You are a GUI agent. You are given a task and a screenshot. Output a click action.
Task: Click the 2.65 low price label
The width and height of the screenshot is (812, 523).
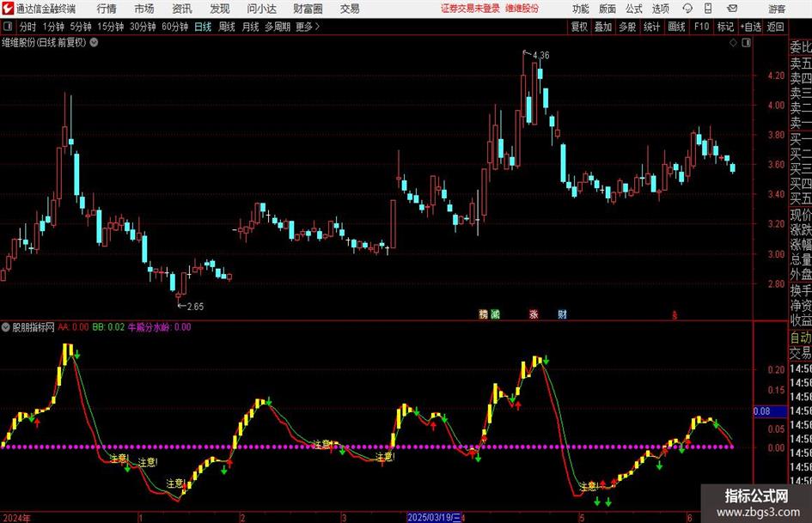195,307
